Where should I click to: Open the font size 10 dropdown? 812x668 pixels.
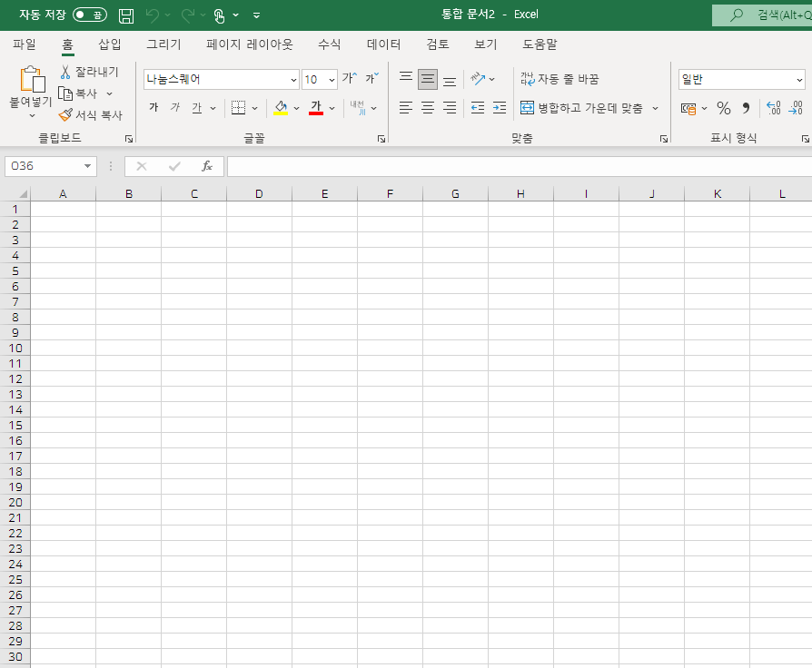[332, 80]
